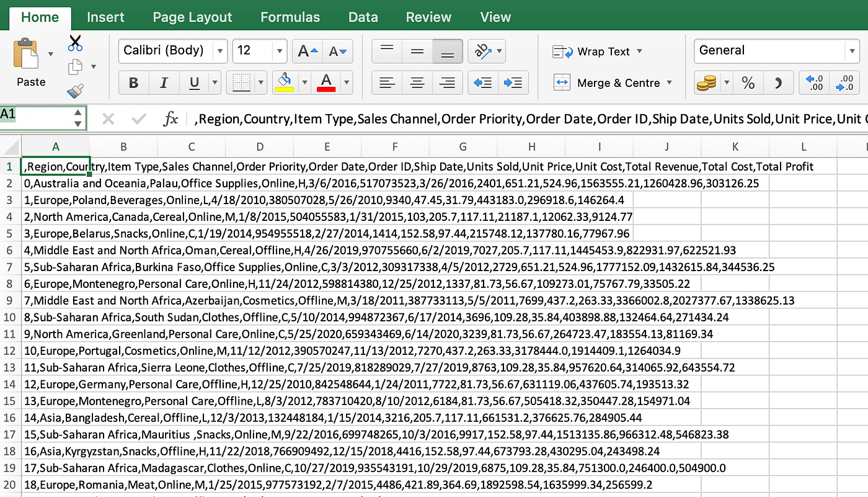The height and width of the screenshot is (497, 868).
Task: Select the Cut scissors icon
Action: click(76, 43)
